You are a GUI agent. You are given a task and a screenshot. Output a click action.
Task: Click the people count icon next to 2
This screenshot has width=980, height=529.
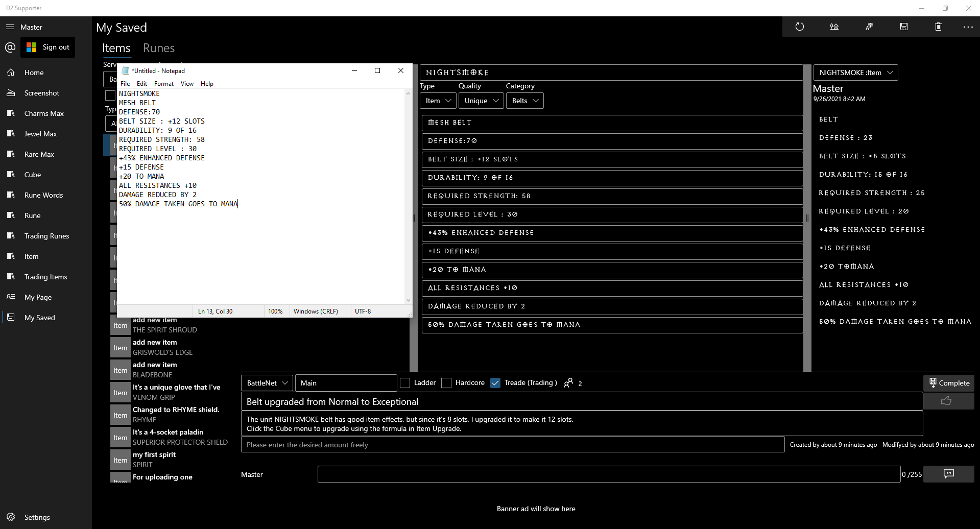pyautogui.click(x=568, y=383)
